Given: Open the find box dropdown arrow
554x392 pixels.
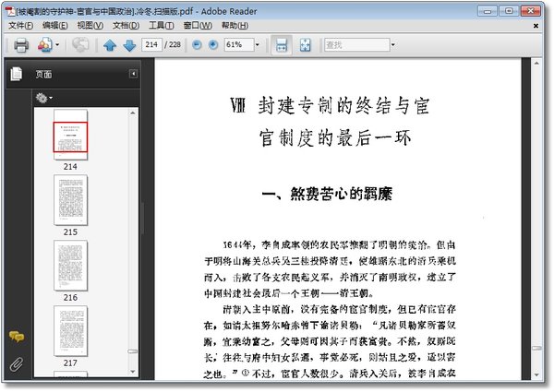Looking at the screenshot, I should tap(392, 45).
